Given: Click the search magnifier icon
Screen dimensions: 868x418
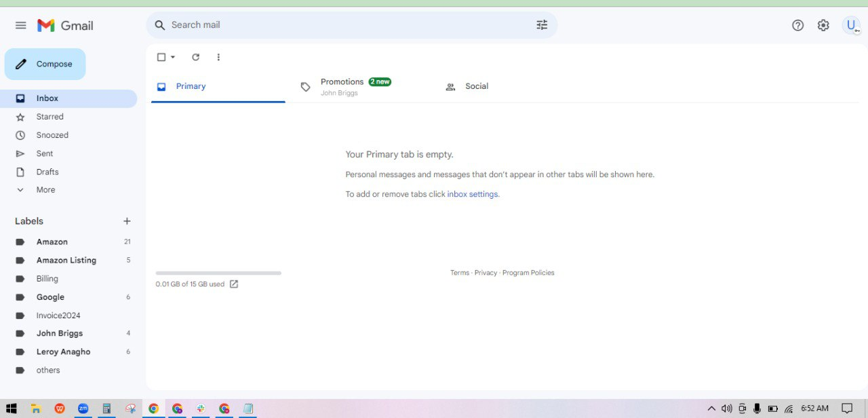Looking at the screenshot, I should pyautogui.click(x=160, y=25).
